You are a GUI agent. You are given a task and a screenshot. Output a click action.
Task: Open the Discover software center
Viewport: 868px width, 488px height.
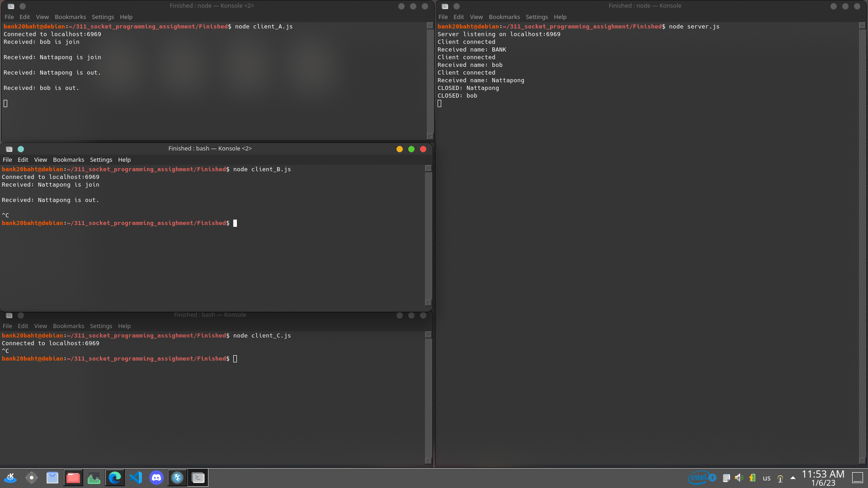[52, 478]
